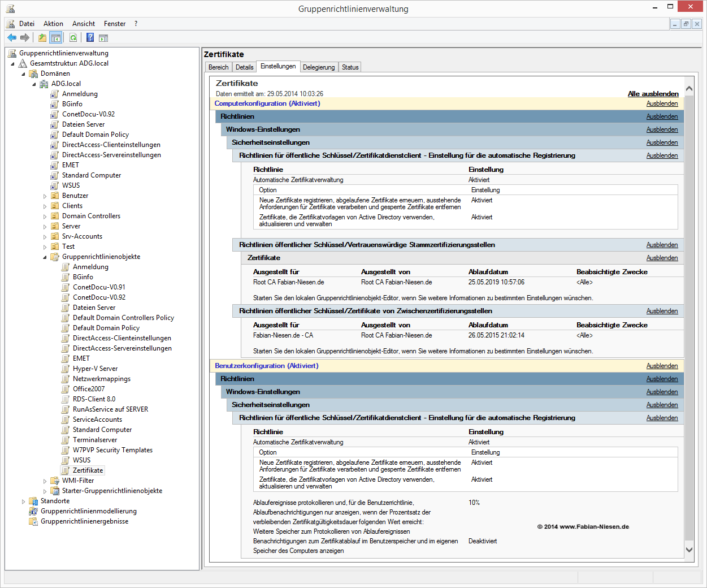Open the Fenster menu

115,24
